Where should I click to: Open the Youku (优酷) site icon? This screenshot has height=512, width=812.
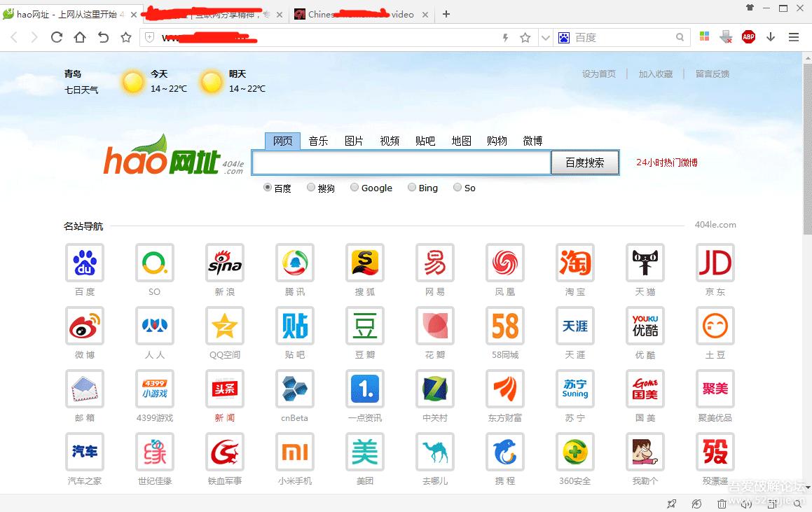tap(645, 326)
